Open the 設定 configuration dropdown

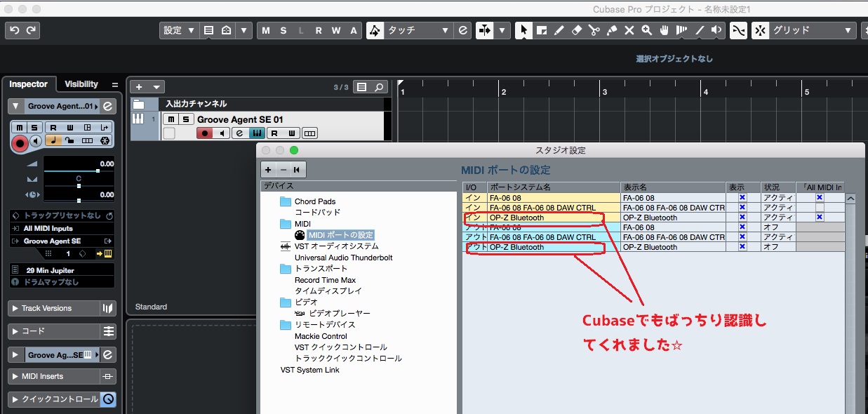coord(179,30)
